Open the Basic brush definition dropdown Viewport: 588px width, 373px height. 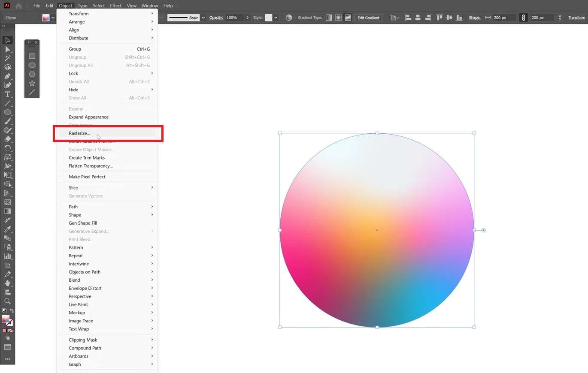[203, 18]
